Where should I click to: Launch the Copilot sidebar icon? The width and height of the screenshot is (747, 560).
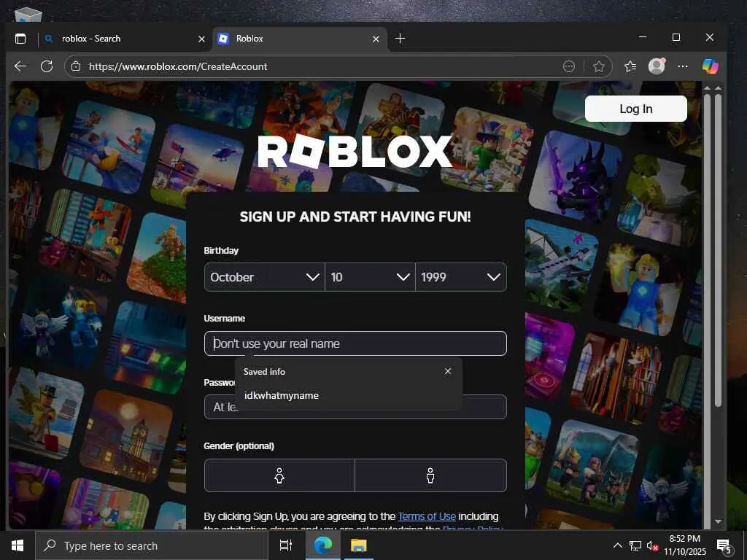(711, 66)
